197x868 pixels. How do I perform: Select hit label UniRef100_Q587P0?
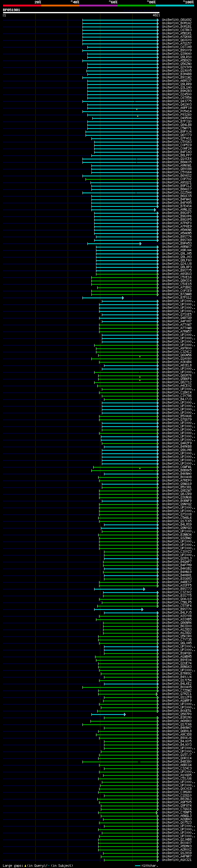(x=176, y=714)
